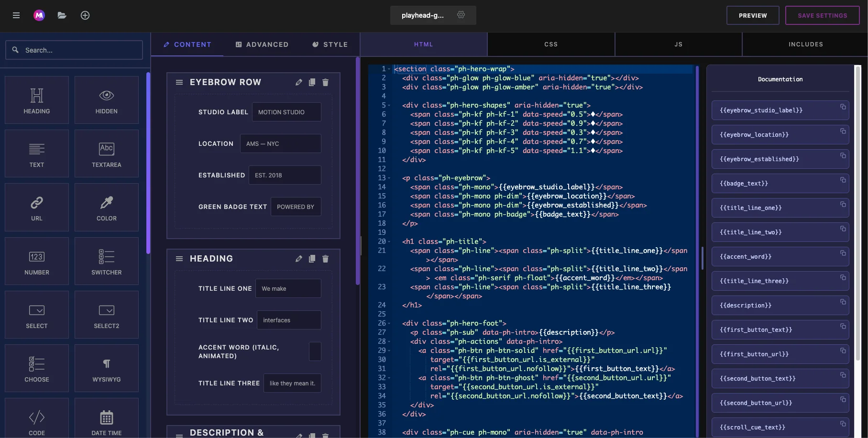Image resolution: width=868 pixels, height=438 pixels.
Task: Click the {{first_button_url}} documentation entry
Action: coord(780,354)
